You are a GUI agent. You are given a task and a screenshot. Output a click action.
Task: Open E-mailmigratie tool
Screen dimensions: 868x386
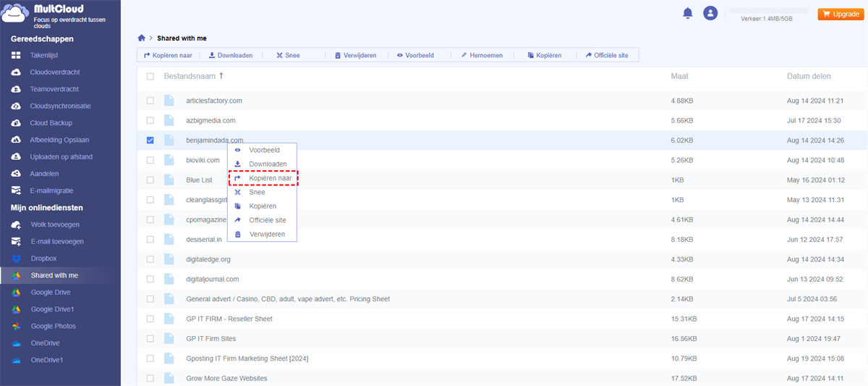click(53, 190)
